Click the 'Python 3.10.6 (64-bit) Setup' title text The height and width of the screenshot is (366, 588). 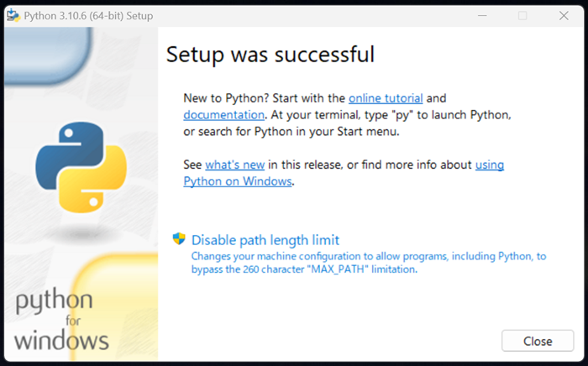tap(88, 16)
